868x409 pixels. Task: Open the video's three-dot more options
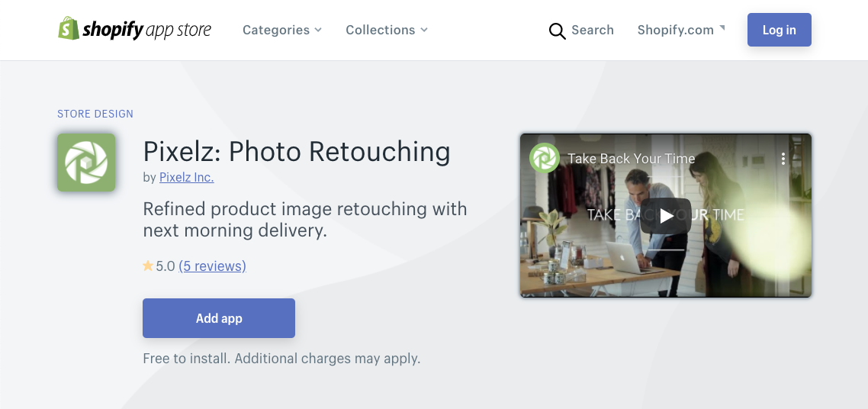783,159
